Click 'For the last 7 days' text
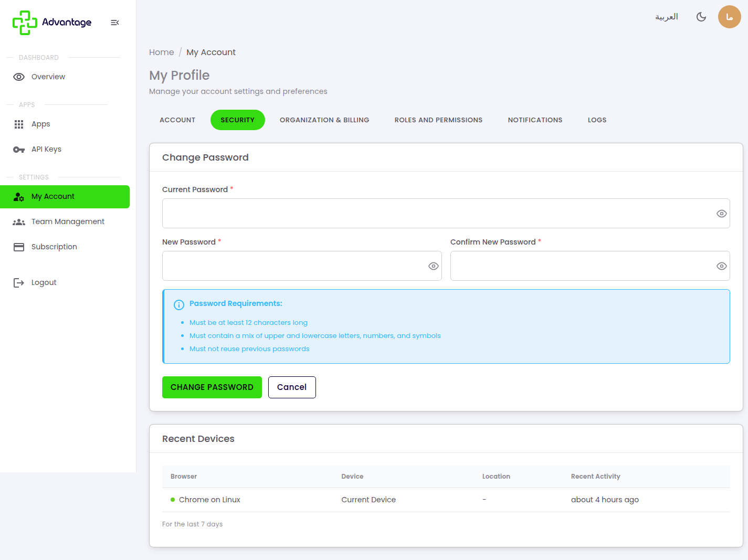 click(193, 524)
